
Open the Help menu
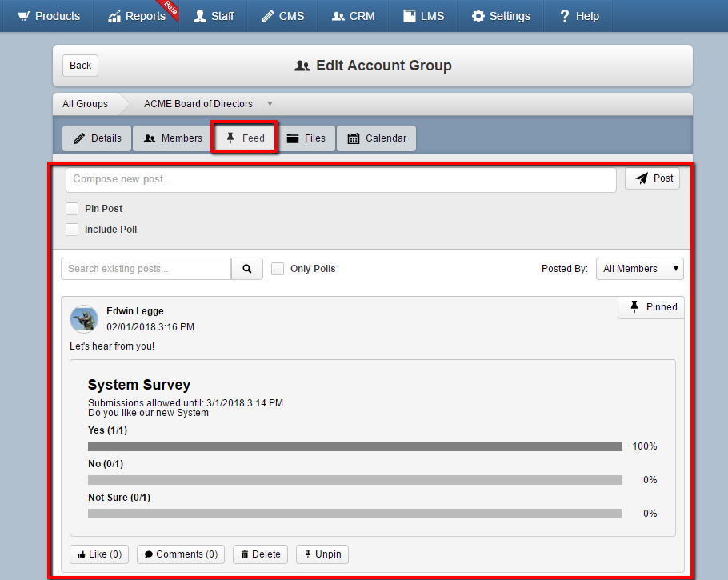[x=578, y=16]
